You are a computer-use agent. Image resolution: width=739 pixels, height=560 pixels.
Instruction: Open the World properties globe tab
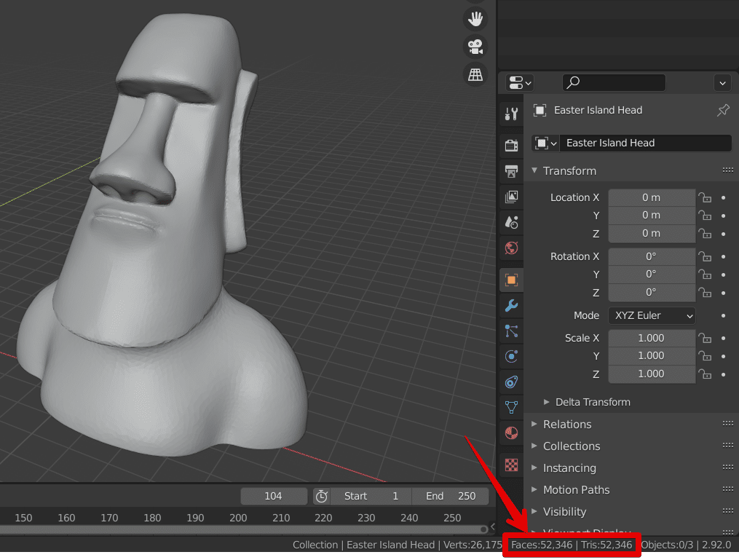pyautogui.click(x=511, y=248)
